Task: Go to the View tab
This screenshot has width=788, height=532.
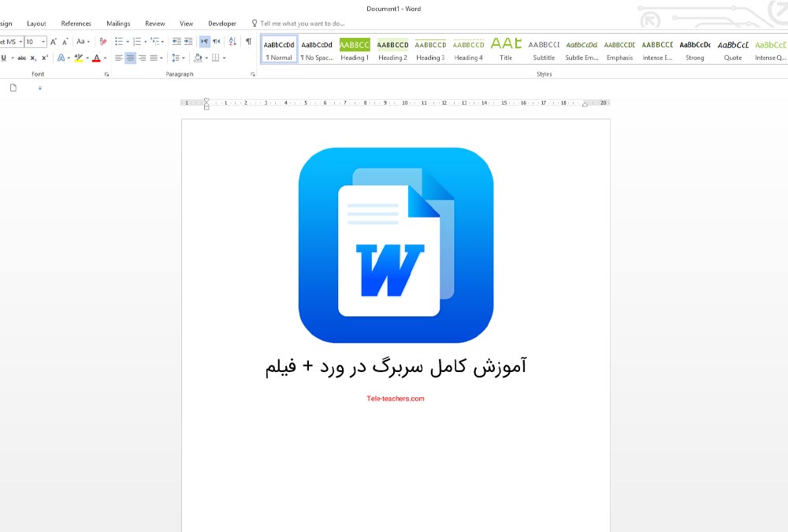Action: pos(187,24)
